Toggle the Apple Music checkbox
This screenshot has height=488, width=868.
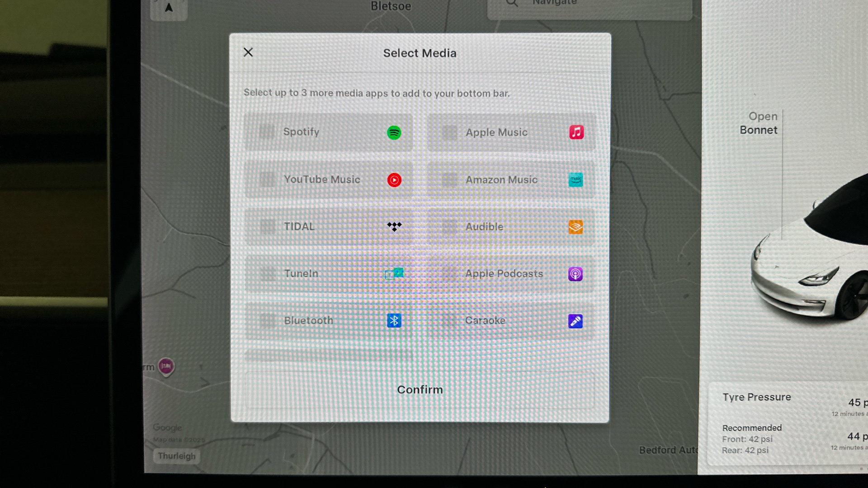point(449,132)
